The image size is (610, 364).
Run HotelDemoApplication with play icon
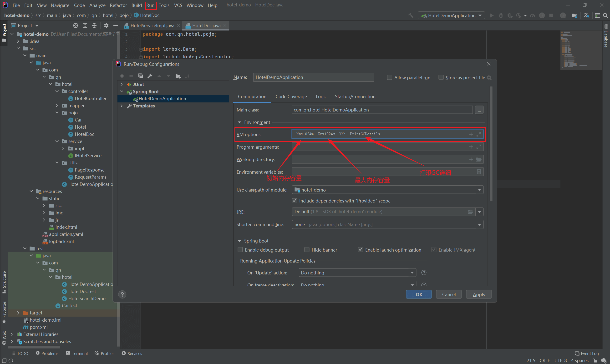(492, 15)
